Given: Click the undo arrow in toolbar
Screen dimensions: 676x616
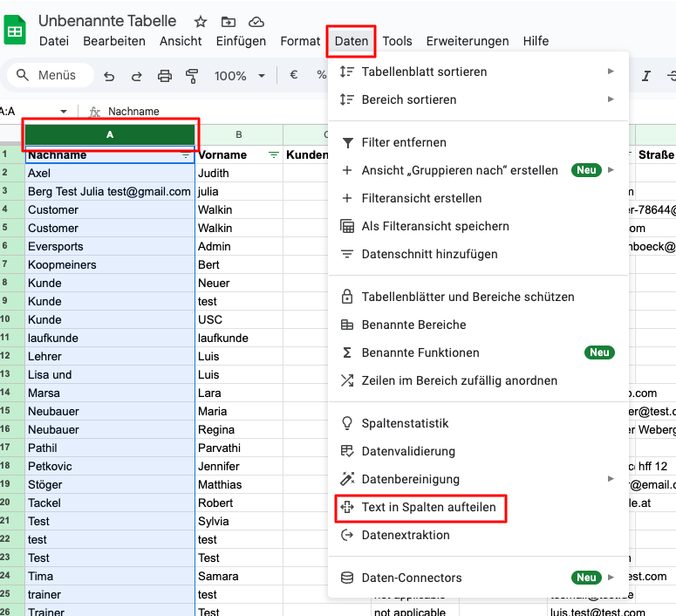Looking at the screenshot, I should [x=109, y=77].
